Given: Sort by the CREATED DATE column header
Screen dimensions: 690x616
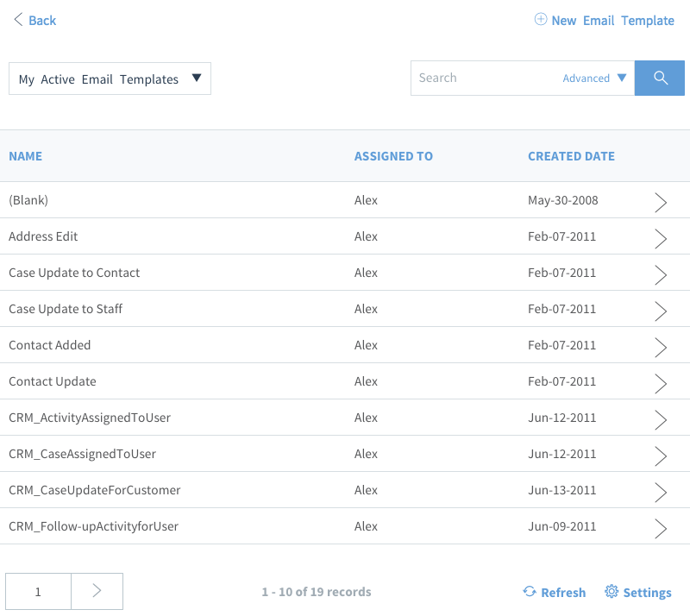Looking at the screenshot, I should [x=571, y=156].
